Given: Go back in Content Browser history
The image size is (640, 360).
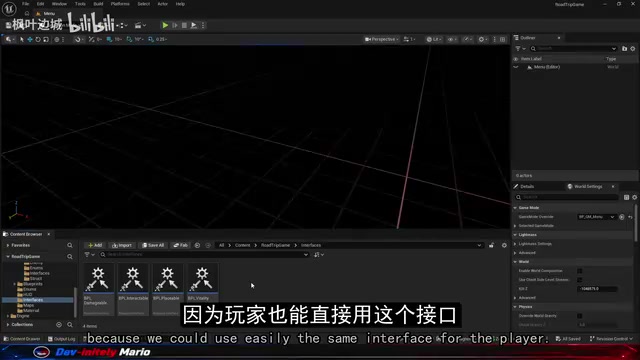Looking at the screenshot, I should (x=198, y=245).
